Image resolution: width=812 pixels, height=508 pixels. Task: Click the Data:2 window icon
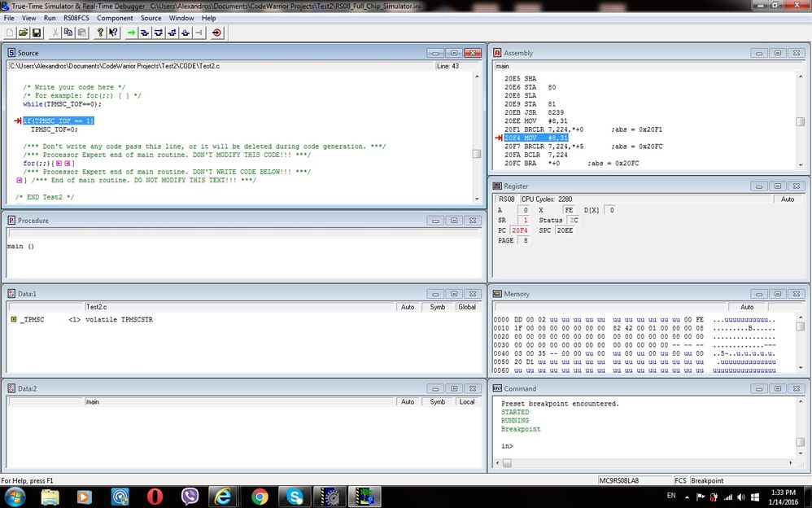[11, 389]
